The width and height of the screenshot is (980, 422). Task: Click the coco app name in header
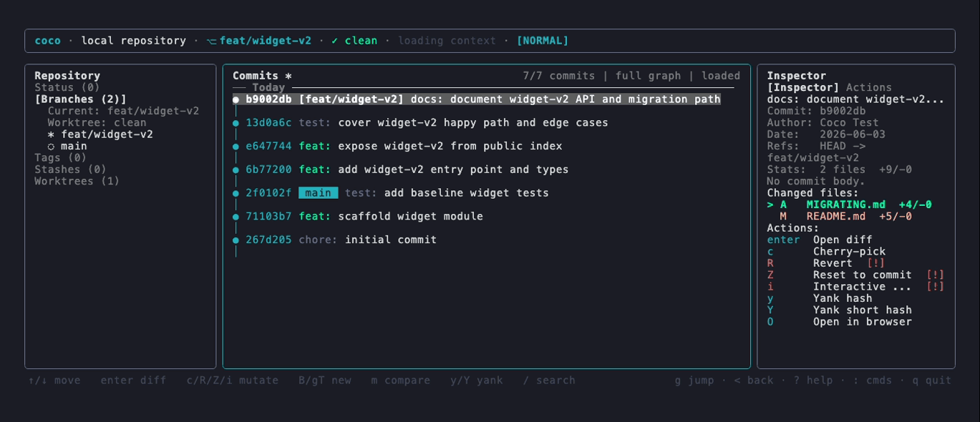48,41
